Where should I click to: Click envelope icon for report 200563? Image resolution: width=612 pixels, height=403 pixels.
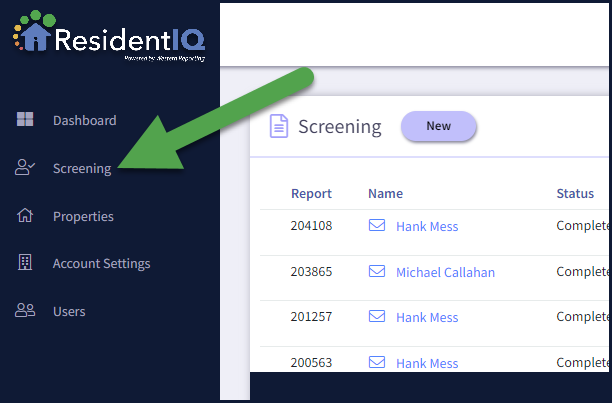coord(377,362)
